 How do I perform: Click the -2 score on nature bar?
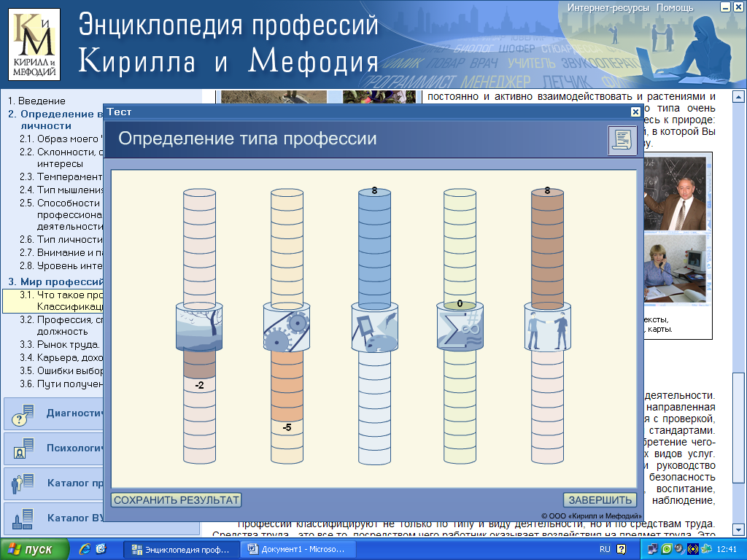pyautogui.click(x=199, y=385)
